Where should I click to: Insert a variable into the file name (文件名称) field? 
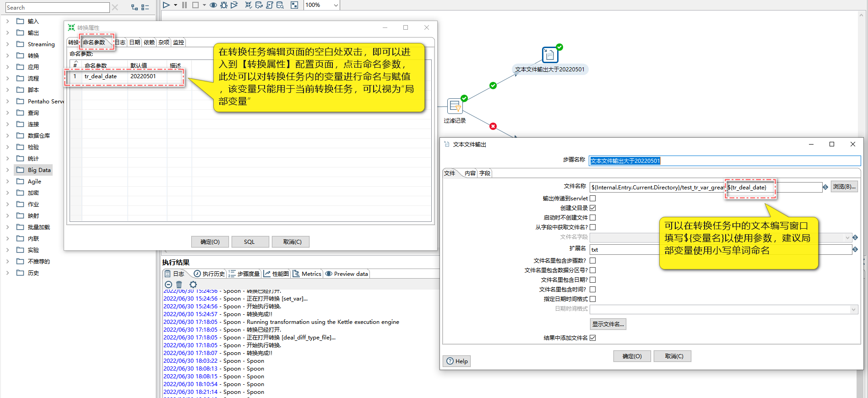coord(825,187)
